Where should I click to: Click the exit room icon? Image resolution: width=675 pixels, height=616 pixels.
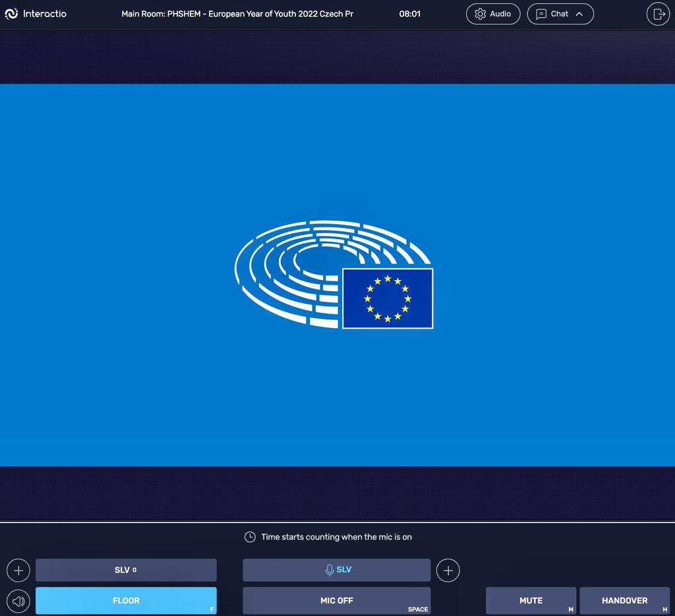coord(659,14)
